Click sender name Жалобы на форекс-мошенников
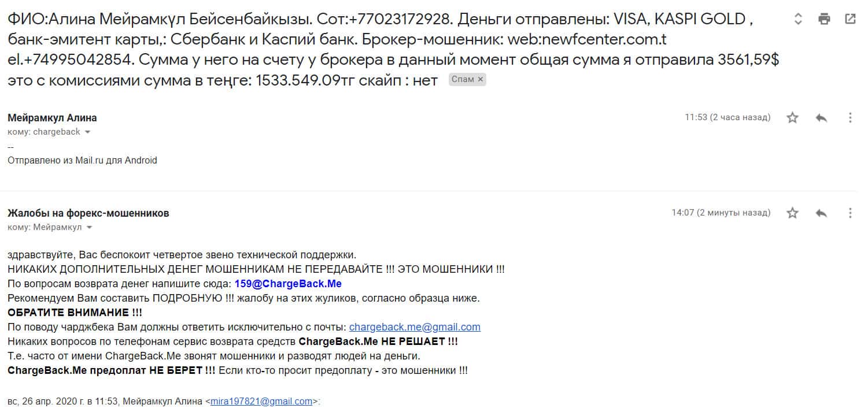Image resolution: width=868 pixels, height=412 pixels. 88,213
